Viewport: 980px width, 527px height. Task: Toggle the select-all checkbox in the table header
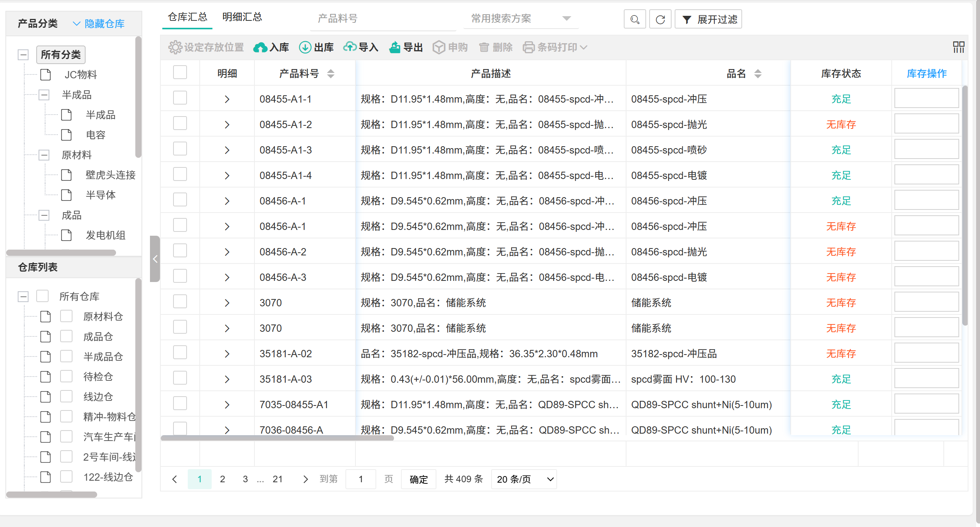180,73
